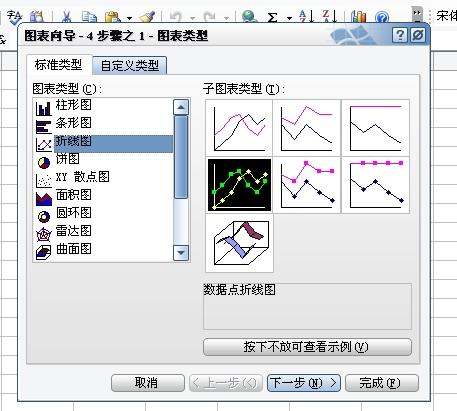Select the 面积图 area chart type
This screenshot has height=411, width=457.
(x=103, y=196)
